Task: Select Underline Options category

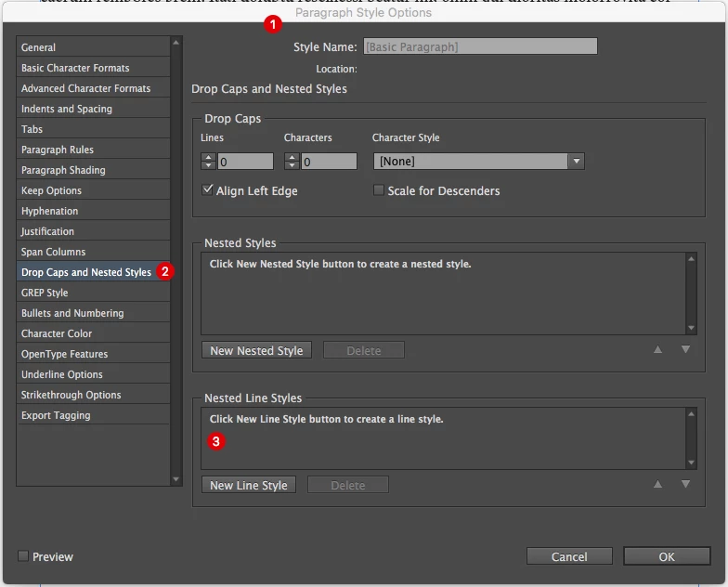Action: pos(93,374)
